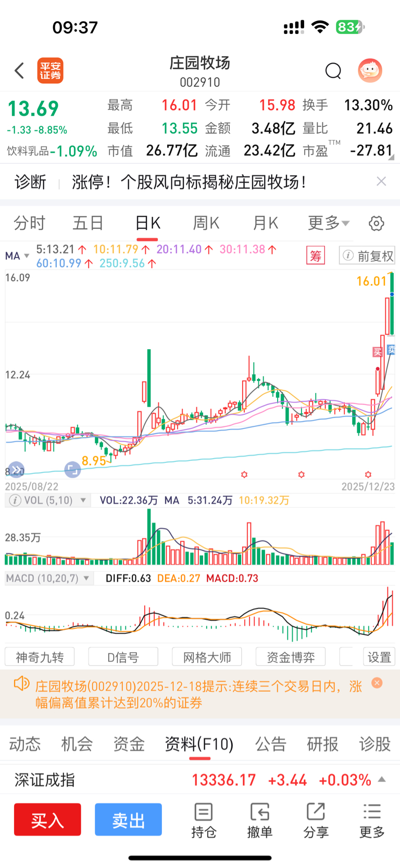Screen dimensions: 400x868
Task: Tap the blue 卖 marker on chart
Action: point(392,350)
